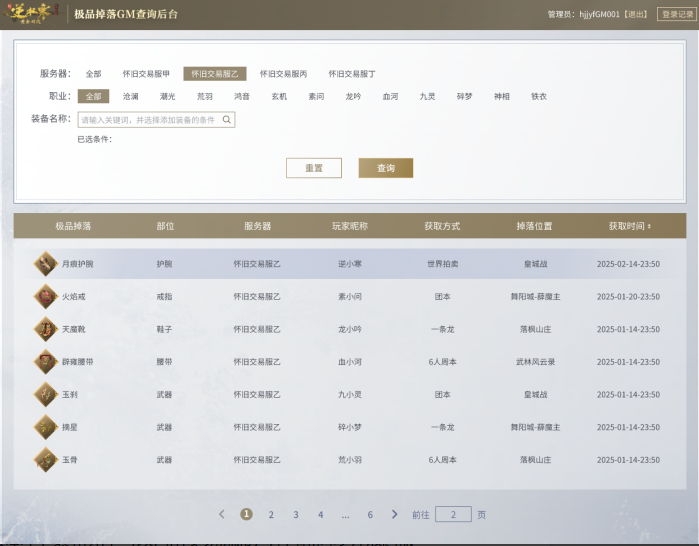Image resolution: width=699 pixels, height=546 pixels.
Task: Click the 摘星 weapon item icon
Action: click(x=45, y=427)
